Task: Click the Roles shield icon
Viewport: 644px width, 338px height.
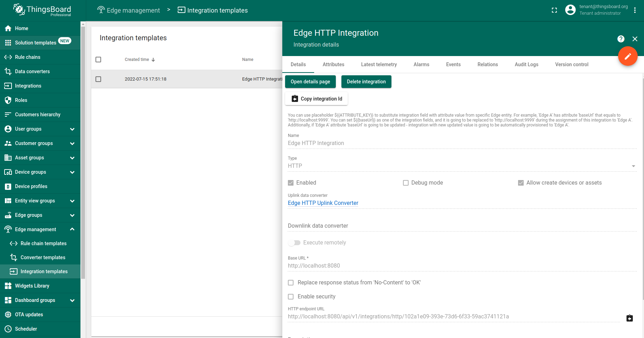Action: [x=8, y=100]
